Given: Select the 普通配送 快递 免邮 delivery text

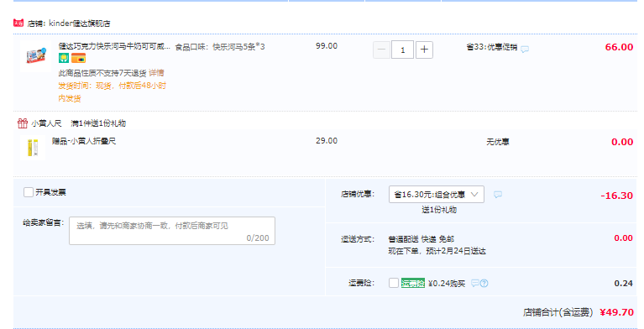Looking at the screenshot, I should [421, 239].
